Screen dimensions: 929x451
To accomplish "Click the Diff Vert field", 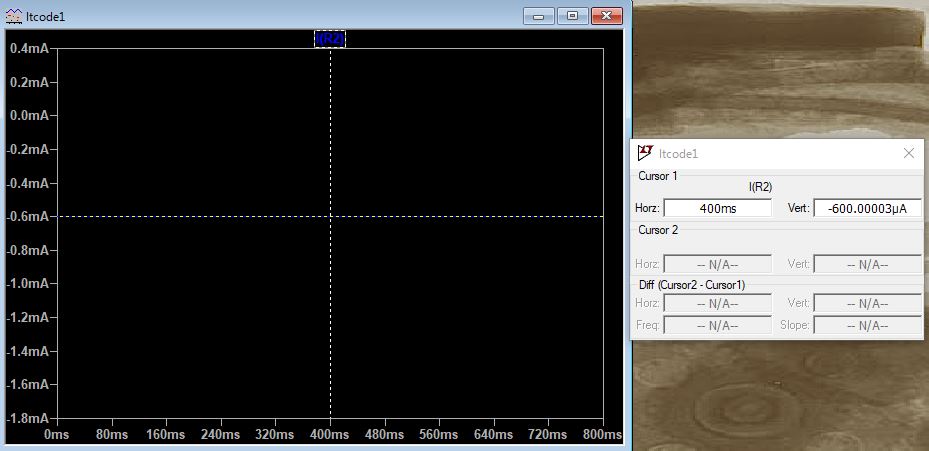I will tap(867, 303).
